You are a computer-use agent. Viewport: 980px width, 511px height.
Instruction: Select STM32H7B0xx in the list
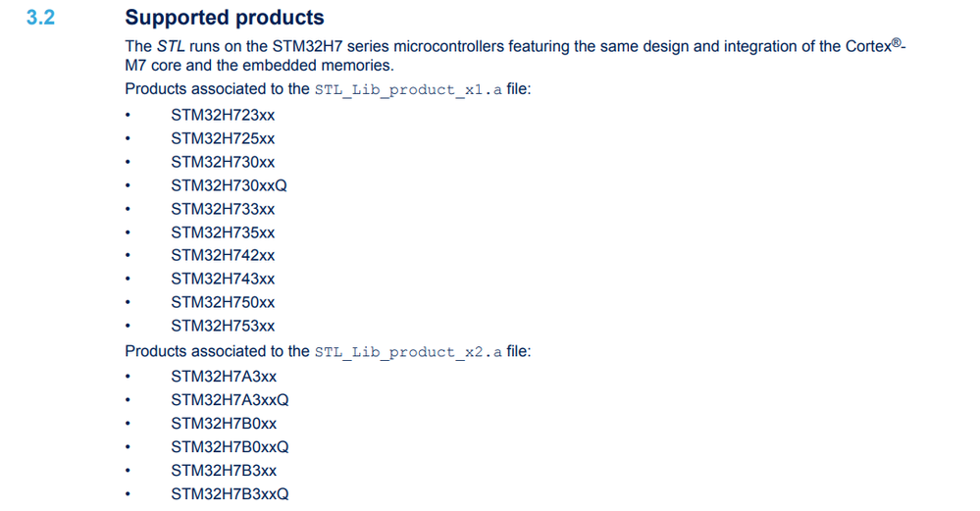pyautogui.click(x=224, y=424)
